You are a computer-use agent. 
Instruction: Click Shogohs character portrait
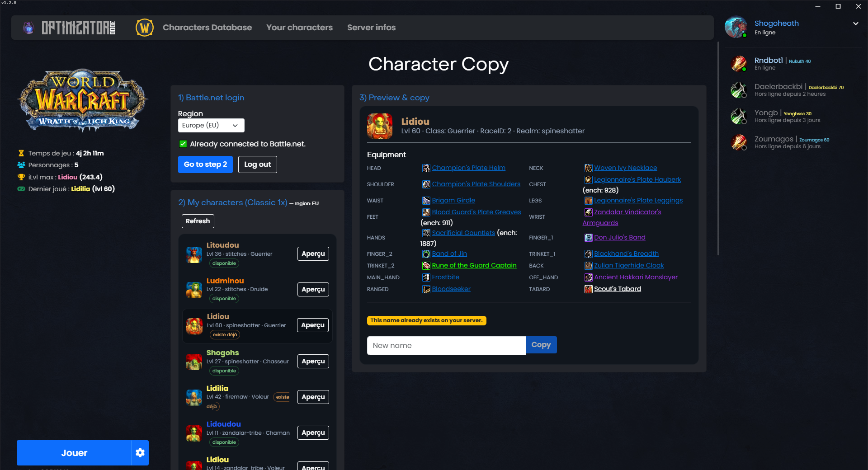(x=194, y=362)
